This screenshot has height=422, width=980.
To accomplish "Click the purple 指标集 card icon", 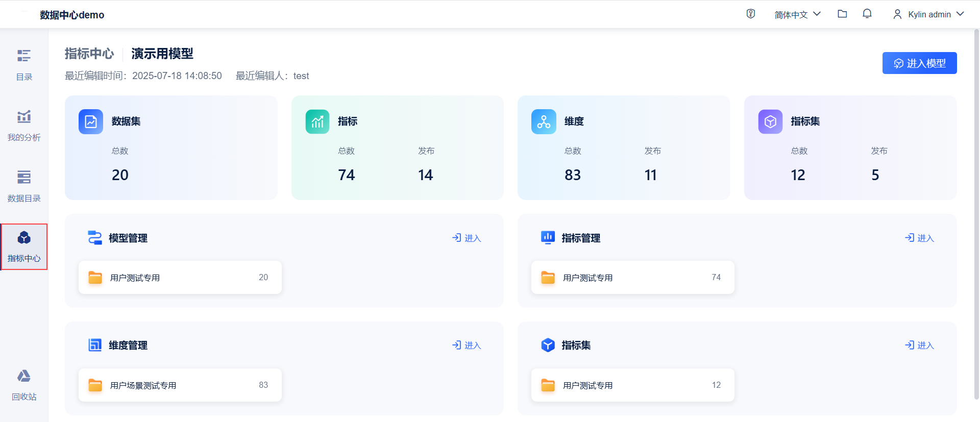I will pos(770,121).
